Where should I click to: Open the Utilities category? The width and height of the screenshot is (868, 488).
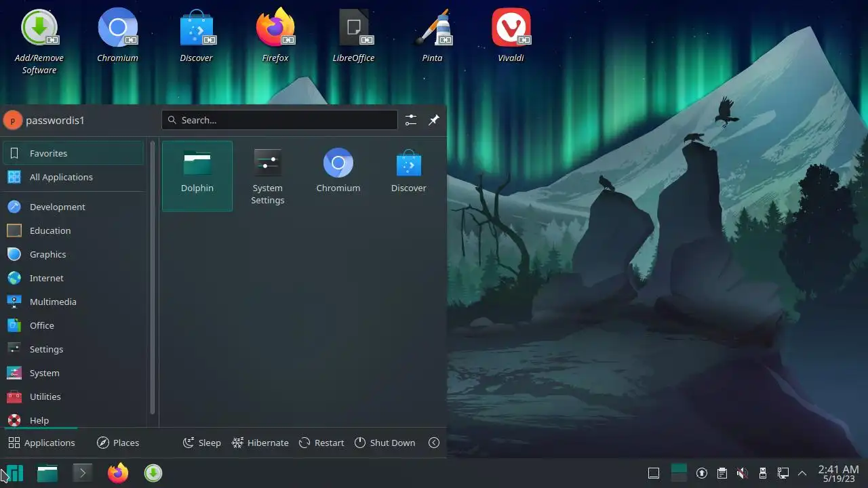73,396
